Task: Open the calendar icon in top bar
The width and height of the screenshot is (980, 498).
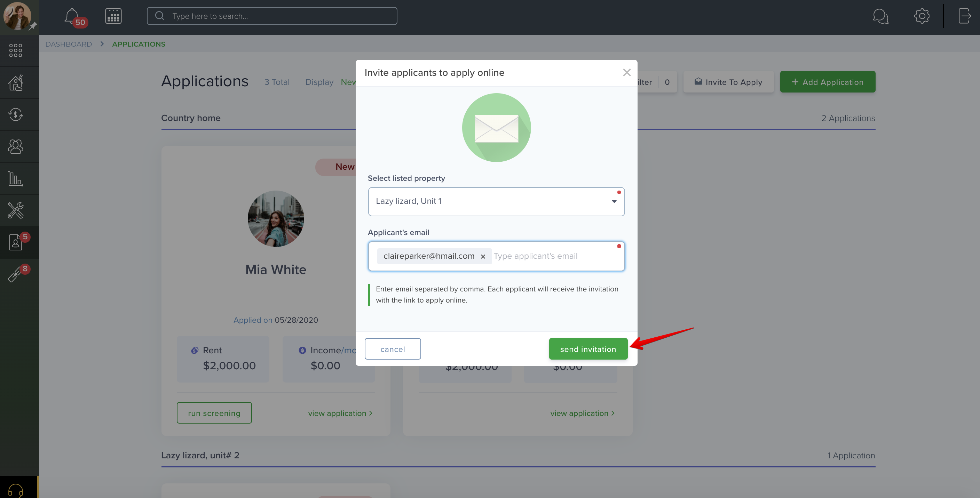Action: click(113, 16)
